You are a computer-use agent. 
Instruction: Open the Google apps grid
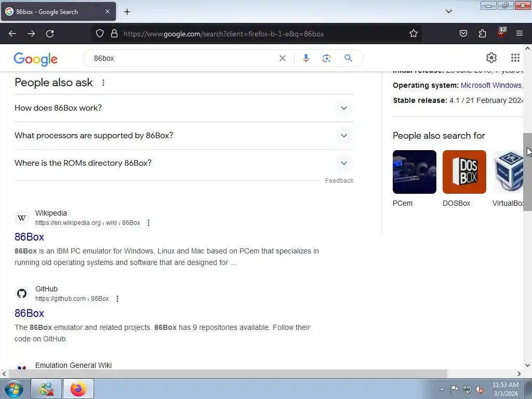(x=515, y=58)
